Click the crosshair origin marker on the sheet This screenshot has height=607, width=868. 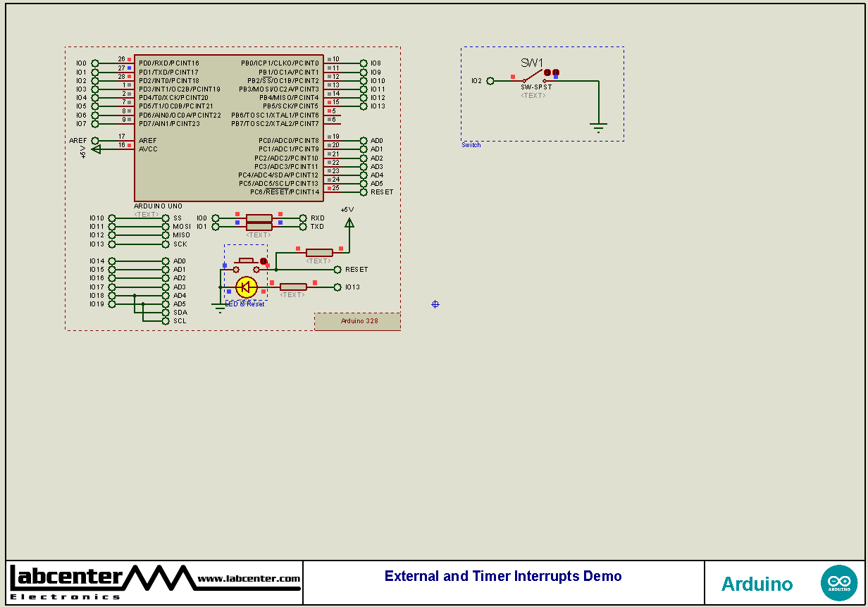[x=435, y=303]
